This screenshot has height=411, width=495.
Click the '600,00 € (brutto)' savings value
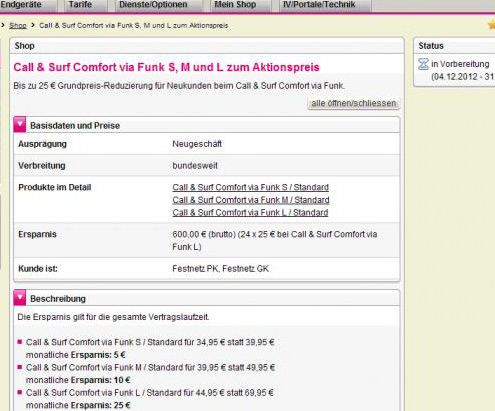275,241
